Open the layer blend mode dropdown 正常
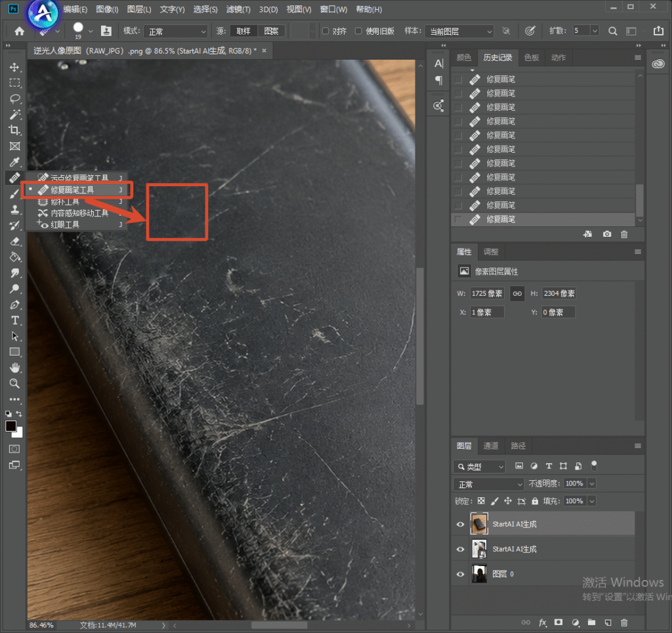The image size is (672, 633). click(x=489, y=484)
